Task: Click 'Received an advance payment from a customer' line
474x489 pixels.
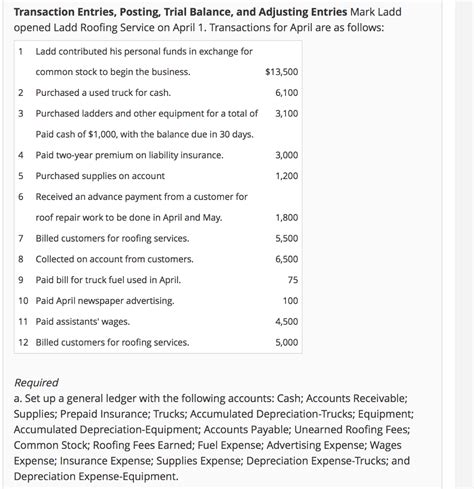Action: (x=142, y=197)
